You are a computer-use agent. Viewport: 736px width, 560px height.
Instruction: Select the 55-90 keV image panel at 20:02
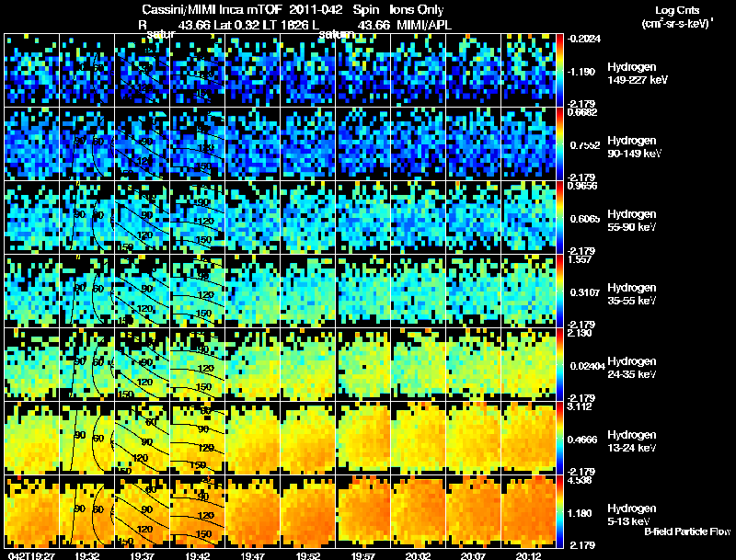419,218
